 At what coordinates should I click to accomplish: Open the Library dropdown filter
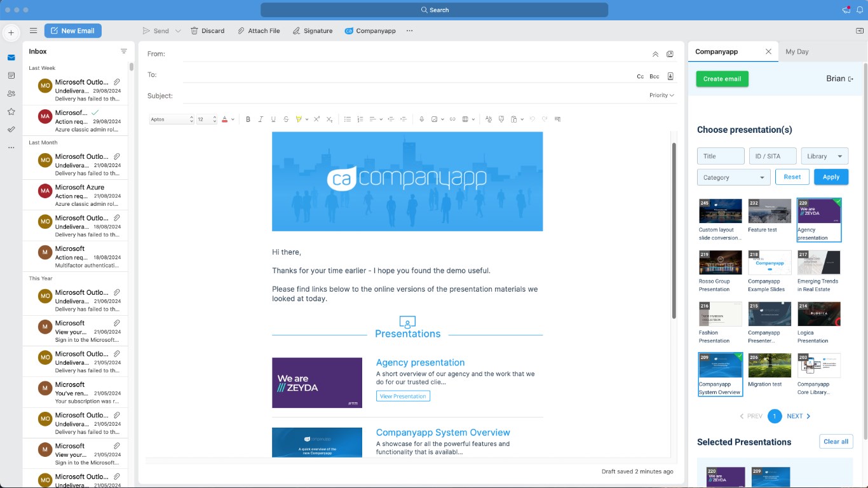click(825, 156)
